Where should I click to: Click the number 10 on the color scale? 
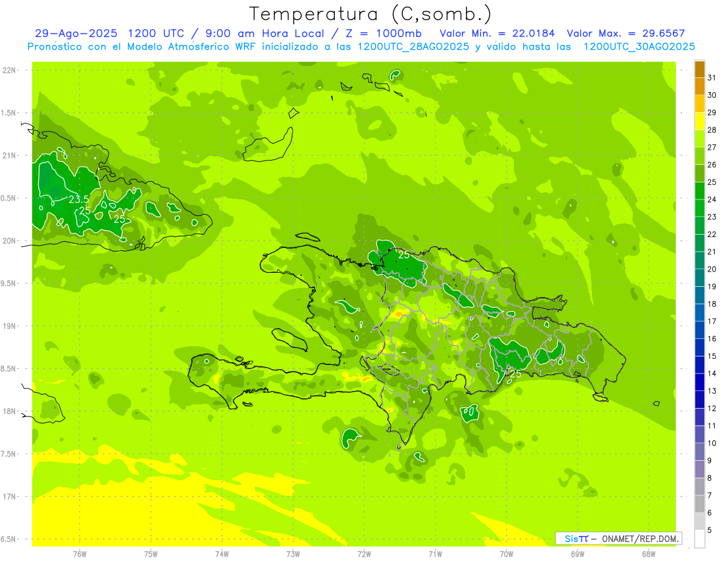[712, 443]
